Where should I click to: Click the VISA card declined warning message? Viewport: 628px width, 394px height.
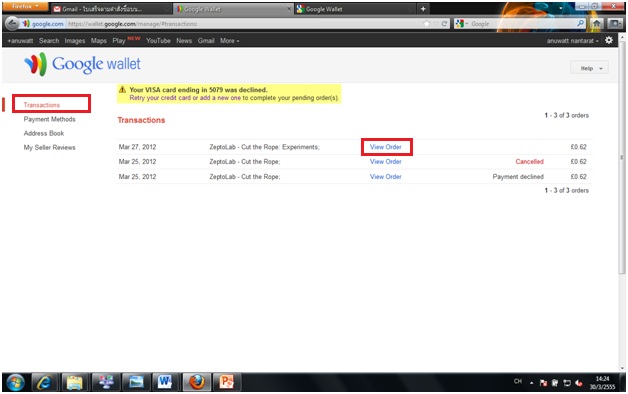coord(229,94)
